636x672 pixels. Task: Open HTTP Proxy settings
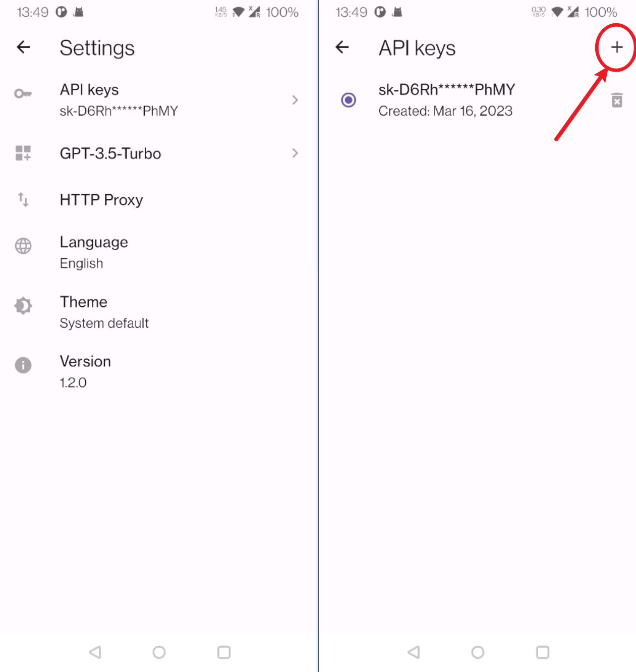coord(159,200)
